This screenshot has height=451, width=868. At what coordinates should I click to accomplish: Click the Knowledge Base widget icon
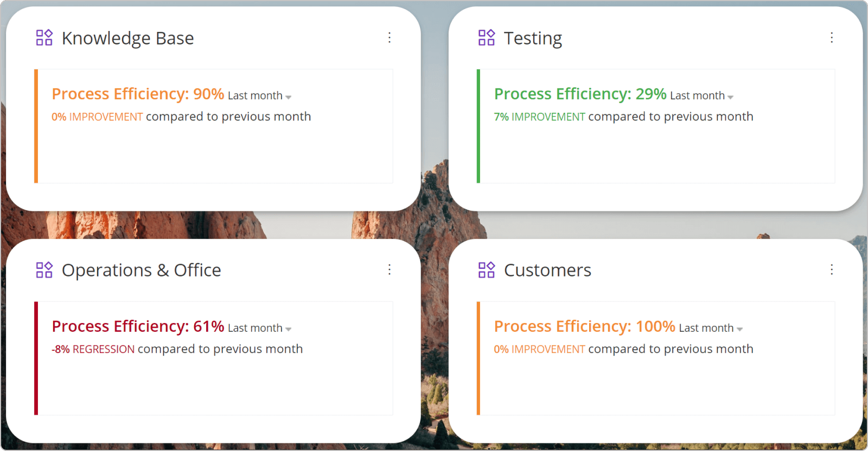(x=44, y=37)
